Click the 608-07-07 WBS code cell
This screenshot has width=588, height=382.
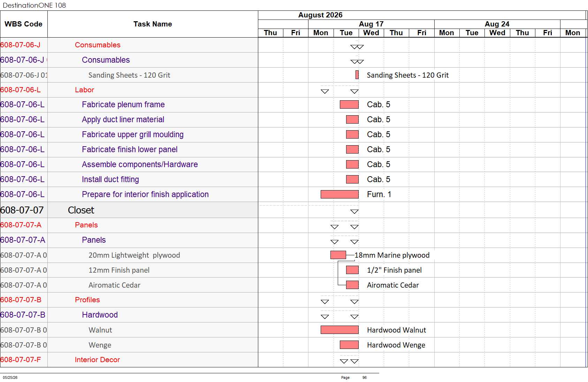(x=24, y=210)
